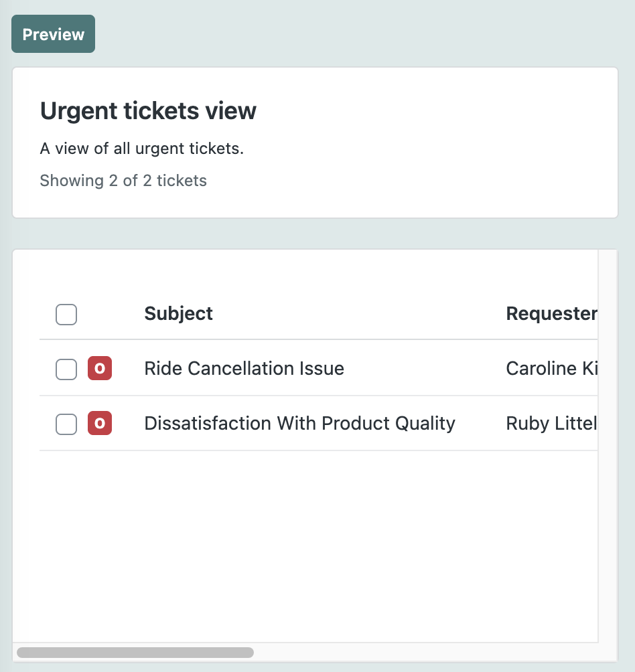
Task: Click the Preview button
Action: [53, 34]
